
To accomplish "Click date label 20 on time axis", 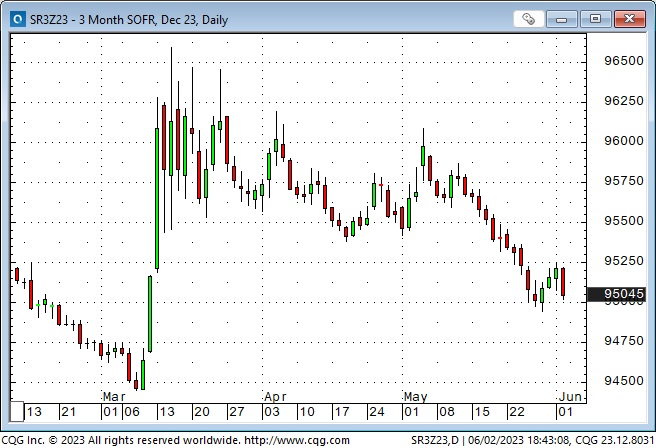I will click(202, 412).
